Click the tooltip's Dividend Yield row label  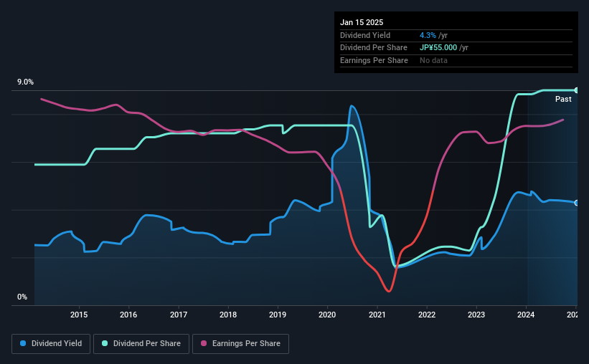tap(365, 35)
